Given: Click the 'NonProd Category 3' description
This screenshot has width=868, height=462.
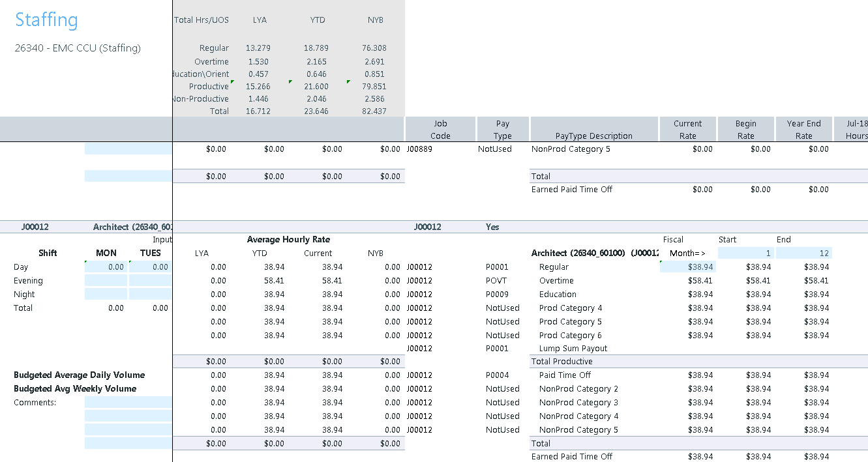Looking at the screenshot, I should point(578,403).
